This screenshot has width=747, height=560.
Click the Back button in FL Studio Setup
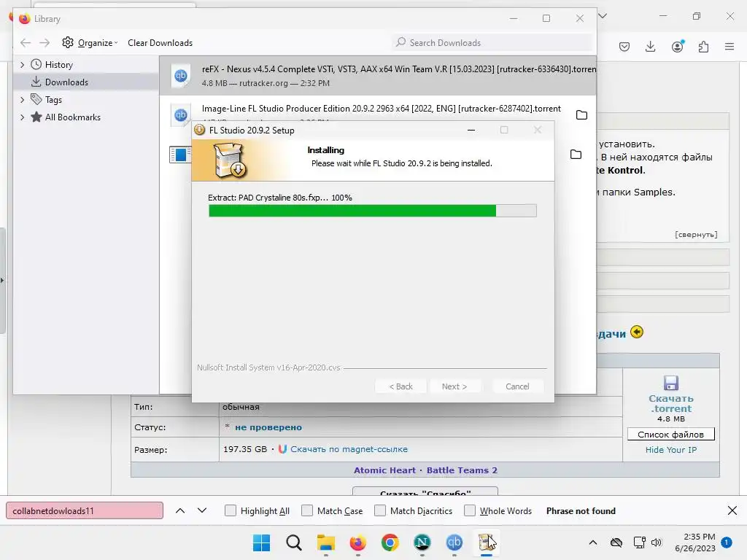(400, 386)
